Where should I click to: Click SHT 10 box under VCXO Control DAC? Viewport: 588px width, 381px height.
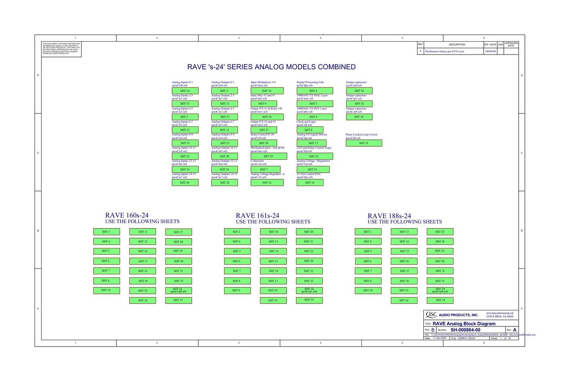pyautogui.click(x=310, y=182)
